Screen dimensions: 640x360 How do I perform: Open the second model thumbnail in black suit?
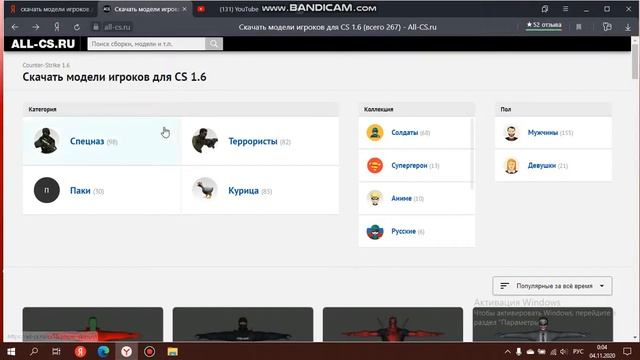[x=243, y=324]
